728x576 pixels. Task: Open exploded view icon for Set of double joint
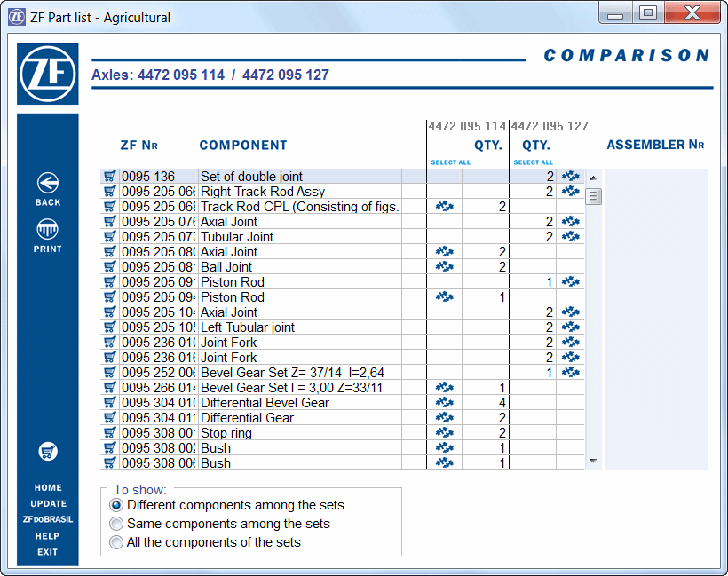[x=571, y=177]
